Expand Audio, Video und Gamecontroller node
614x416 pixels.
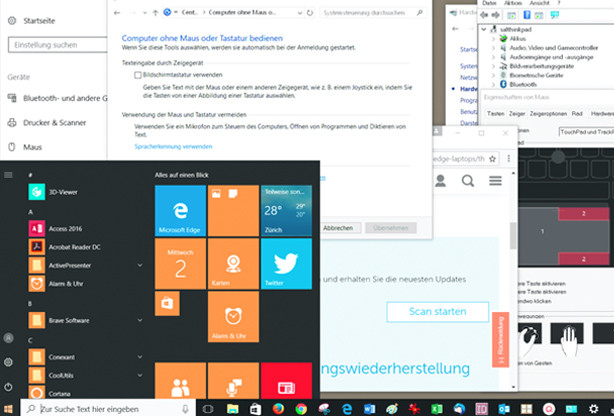pos(493,48)
